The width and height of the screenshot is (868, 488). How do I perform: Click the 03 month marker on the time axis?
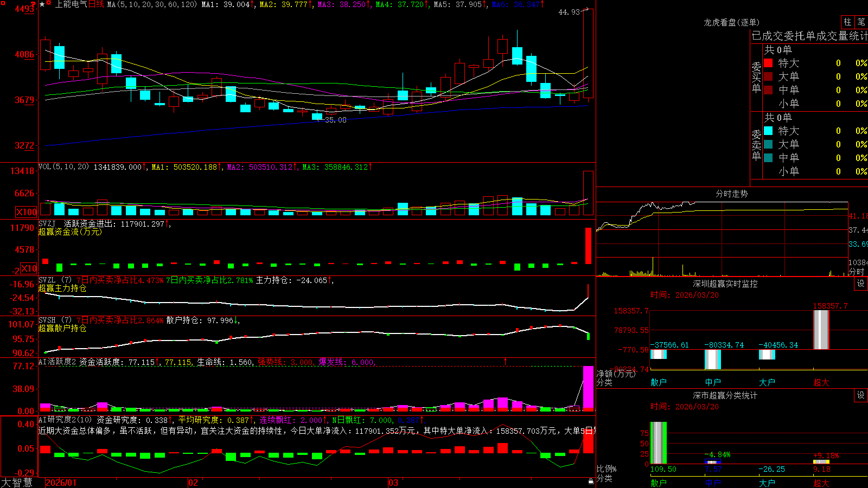(393, 483)
